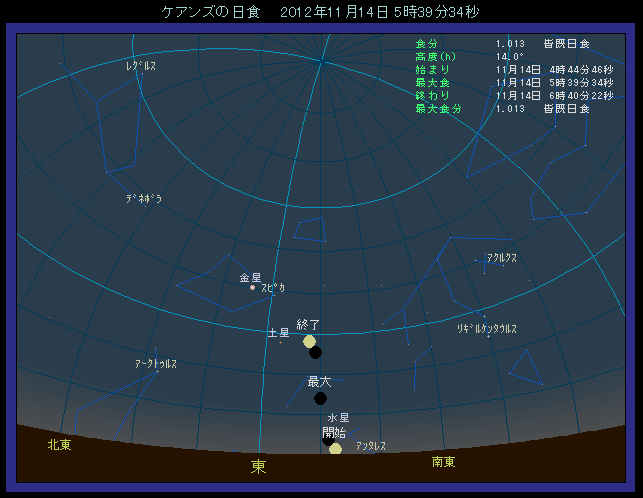Click the Saturn (土星) label
This screenshot has height=498, width=643.
pyautogui.click(x=278, y=332)
